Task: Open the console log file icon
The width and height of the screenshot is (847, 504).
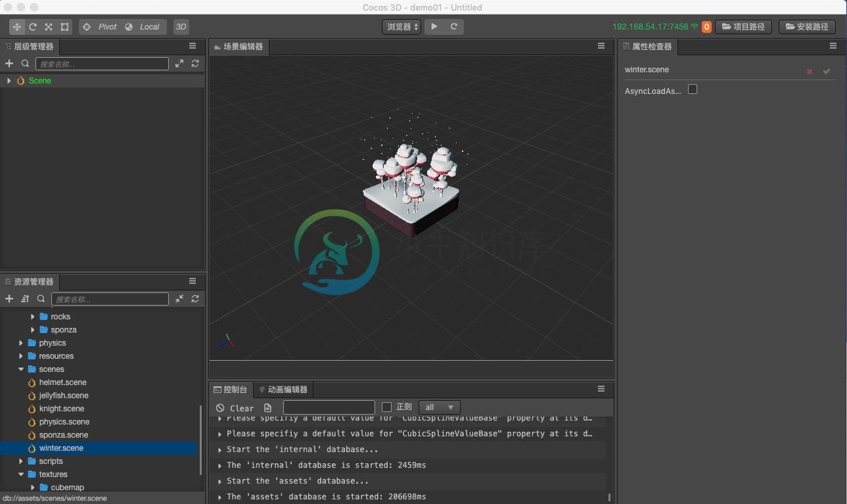Action: [267, 408]
